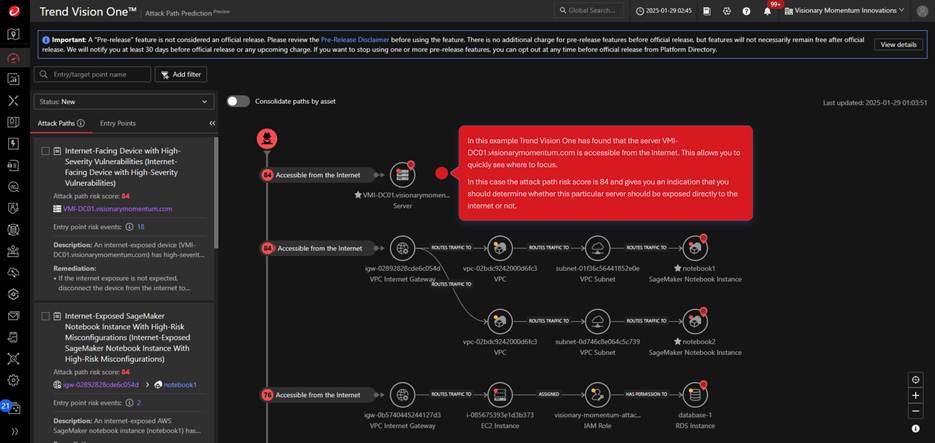Select the database-1 RDS Instance node

[695, 395]
